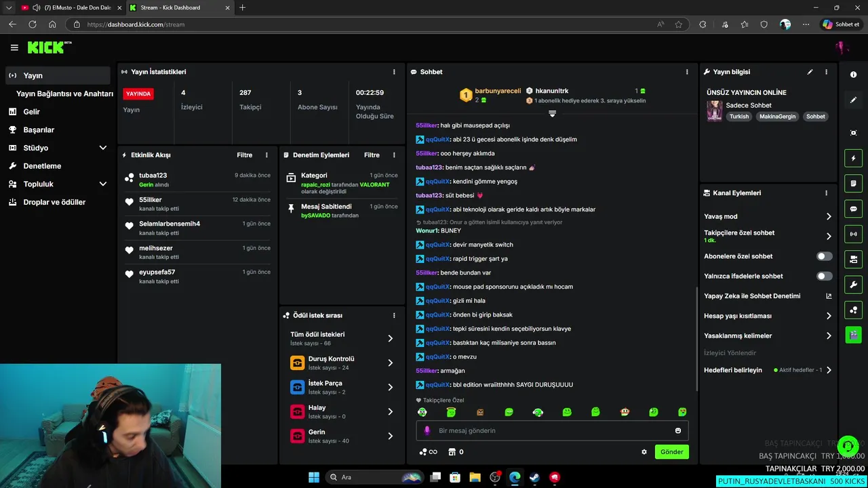Open Yapay Zeka ile Sohbet Denetimi external link
This screenshot has width=868, height=488.
[828, 296]
